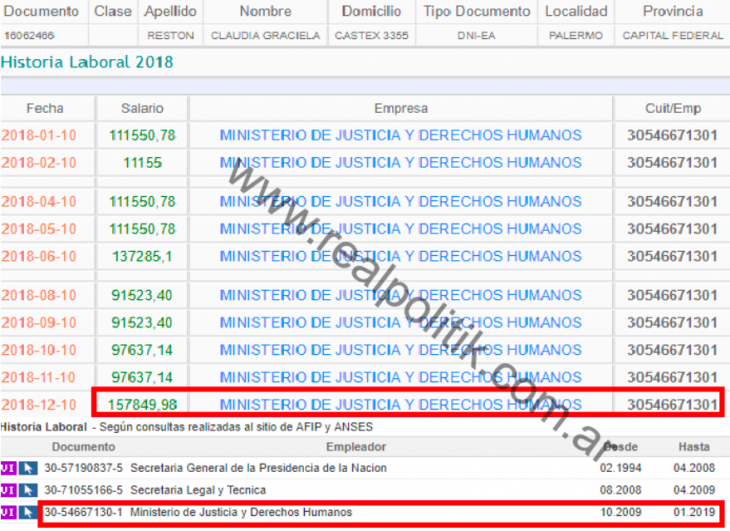
Task: Select the date 2018-08-10
Action: [x=39, y=295]
